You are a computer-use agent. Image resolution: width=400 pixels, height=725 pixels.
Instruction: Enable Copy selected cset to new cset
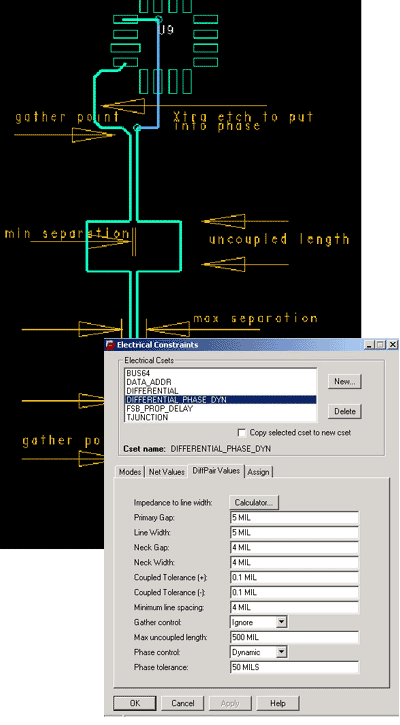(x=241, y=433)
